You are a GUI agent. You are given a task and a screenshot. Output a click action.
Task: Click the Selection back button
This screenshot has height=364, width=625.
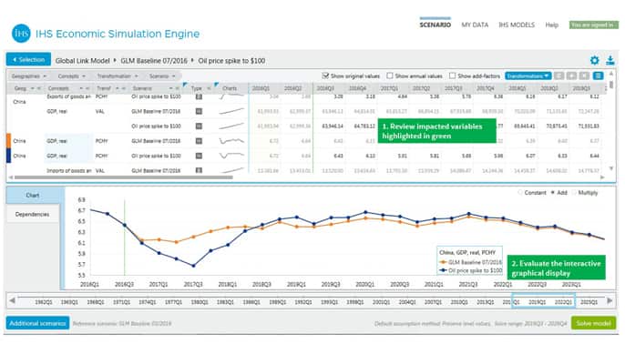[28, 59]
